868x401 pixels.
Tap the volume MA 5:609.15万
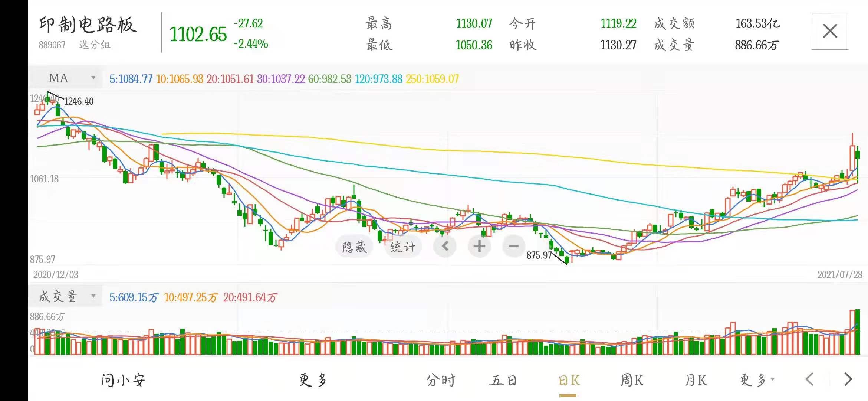pos(134,297)
